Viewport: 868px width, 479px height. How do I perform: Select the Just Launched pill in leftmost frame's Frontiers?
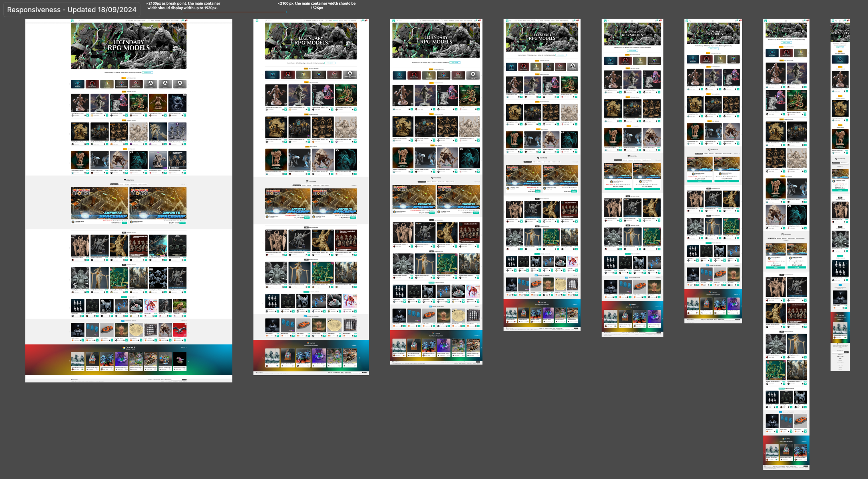[x=114, y=184]
